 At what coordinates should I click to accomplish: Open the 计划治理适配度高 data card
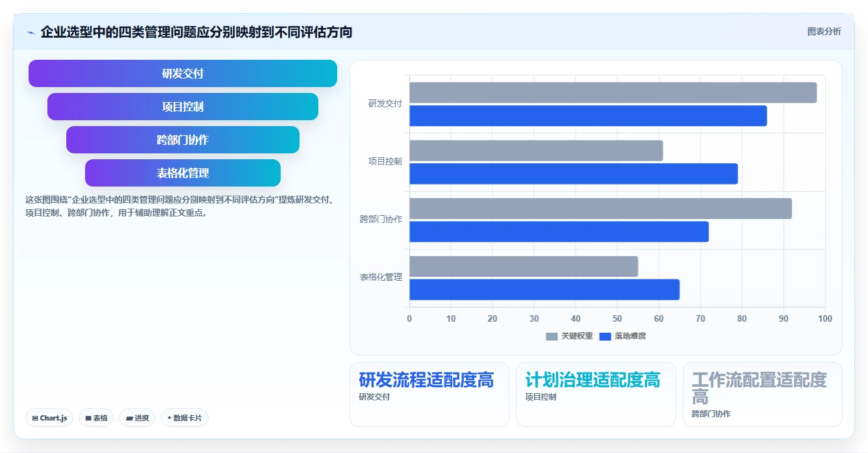click(x=596, y=395)
